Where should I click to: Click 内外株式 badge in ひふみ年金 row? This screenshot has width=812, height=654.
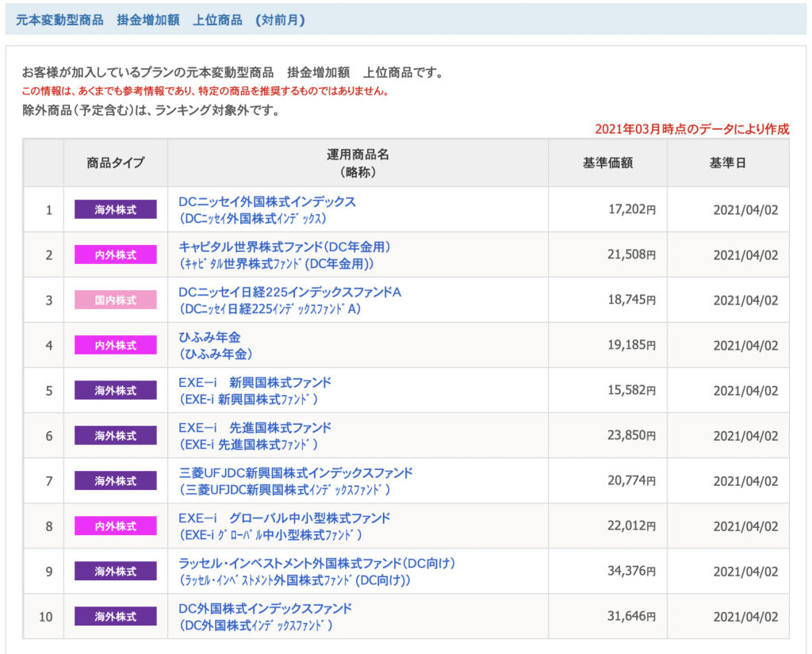(x=116, y=345)
